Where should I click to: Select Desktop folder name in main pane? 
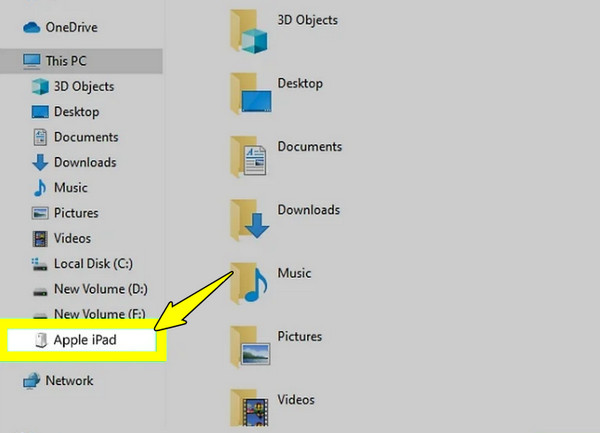point(300,83)
